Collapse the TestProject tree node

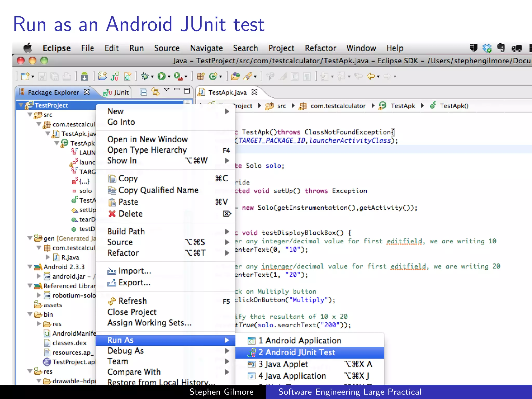[21, 105]
